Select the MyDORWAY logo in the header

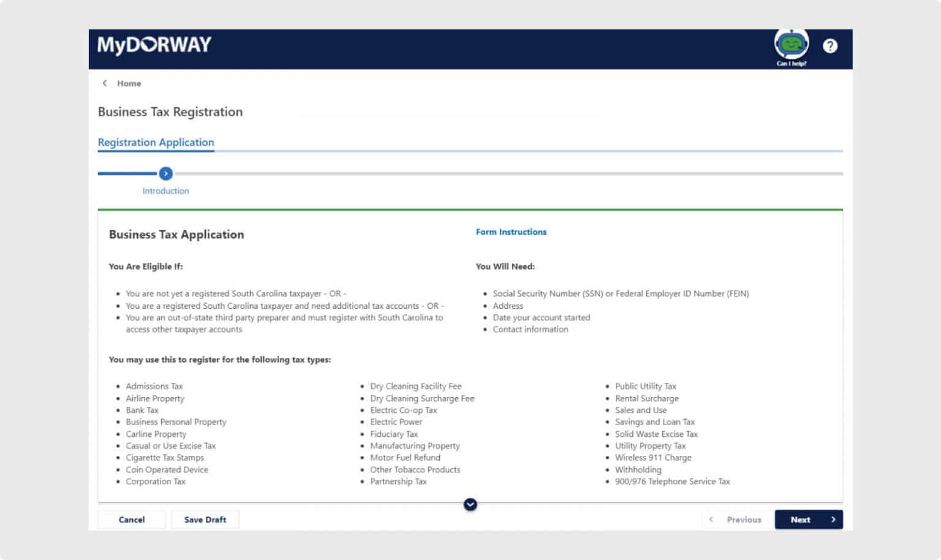[154, 44]
